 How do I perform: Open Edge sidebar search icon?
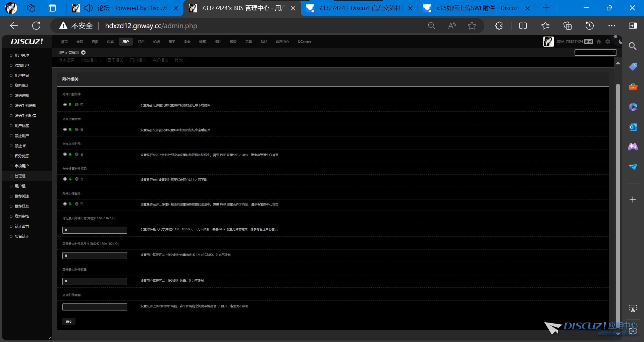[633, 46]
